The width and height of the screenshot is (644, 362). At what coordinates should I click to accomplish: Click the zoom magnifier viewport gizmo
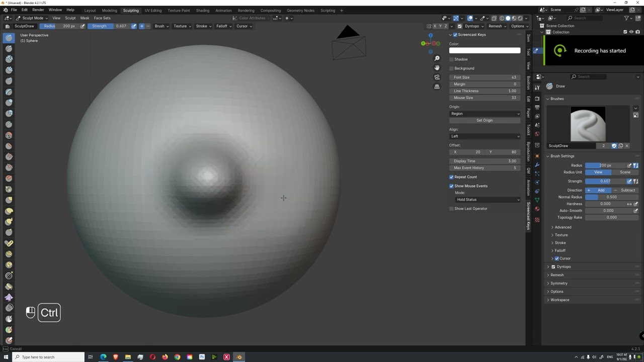click(437, 59)
